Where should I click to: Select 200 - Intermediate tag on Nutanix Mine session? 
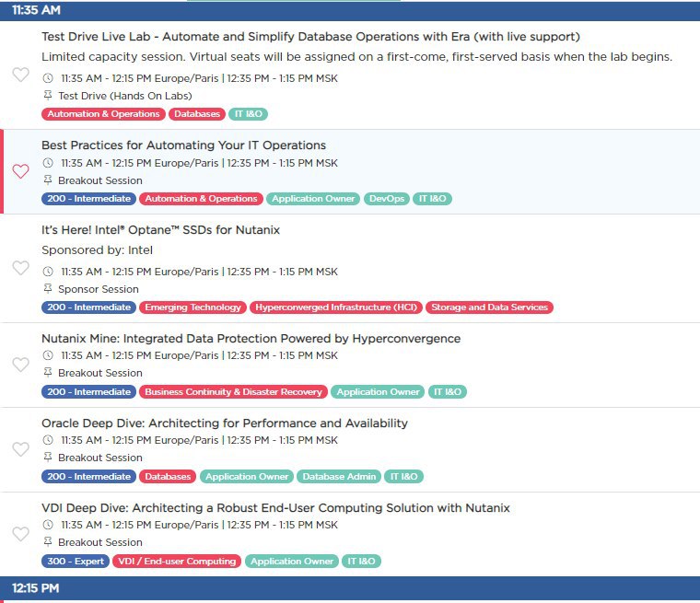(88, 392)
